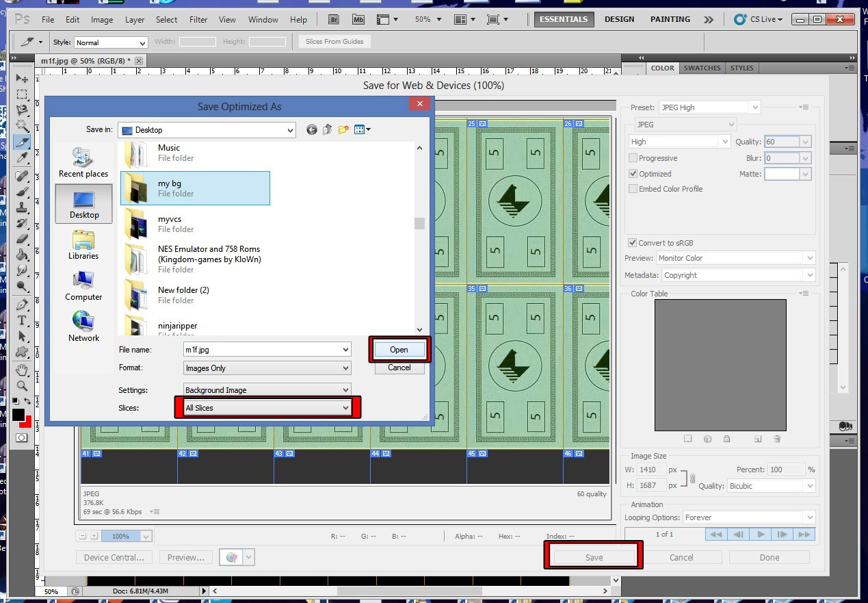Go up one folder level in Save dialog
868x603 pixels.
click(x=327, y=129)
